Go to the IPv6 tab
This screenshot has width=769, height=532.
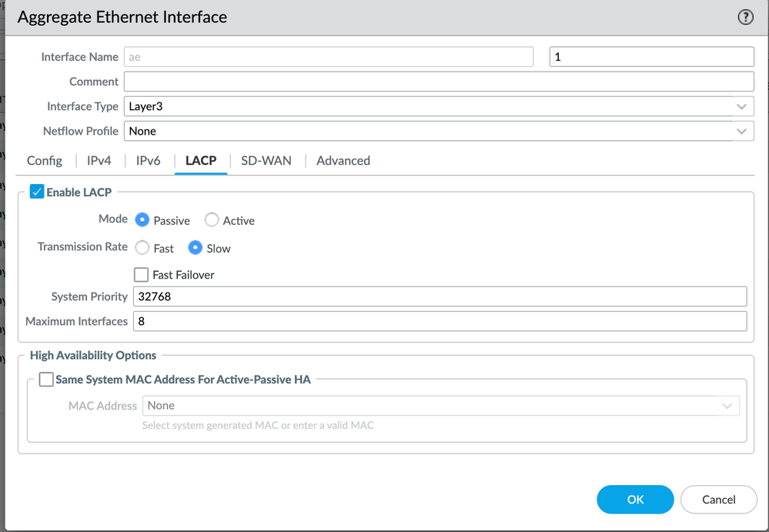149,160
